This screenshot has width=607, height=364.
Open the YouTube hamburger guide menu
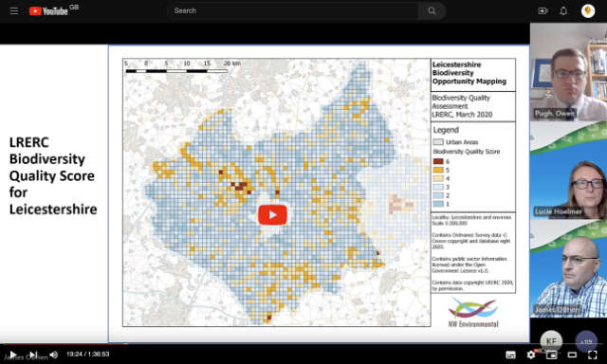pos(14,10)
